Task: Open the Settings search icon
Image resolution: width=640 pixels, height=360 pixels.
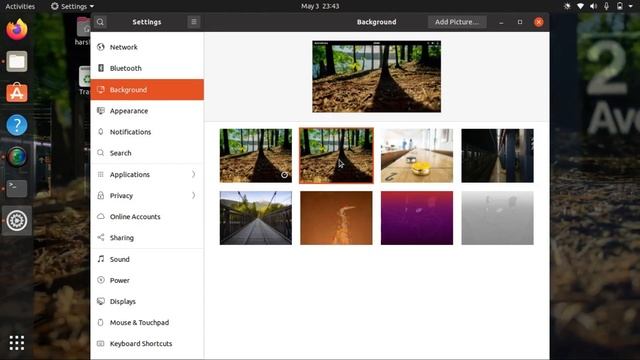Action: (x=100, y=22)
